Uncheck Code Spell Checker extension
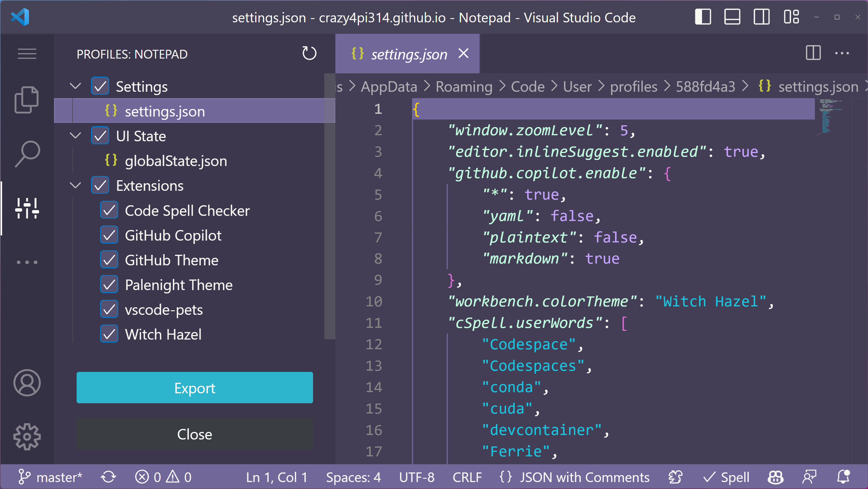This screenshot has height=489, width=868. pyautogui.click(x=109, y=210)
